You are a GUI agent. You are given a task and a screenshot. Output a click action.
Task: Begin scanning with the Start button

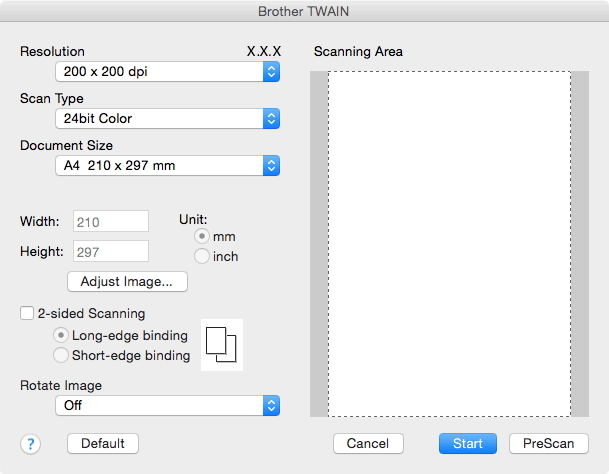tap(468, 444)
